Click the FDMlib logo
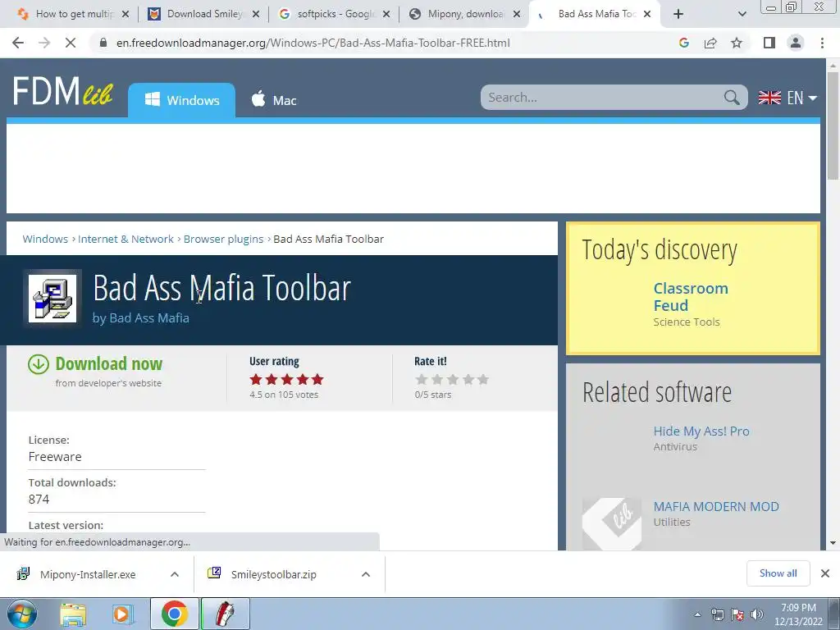Screen dimensions: 840x630 tap(62, 90)
